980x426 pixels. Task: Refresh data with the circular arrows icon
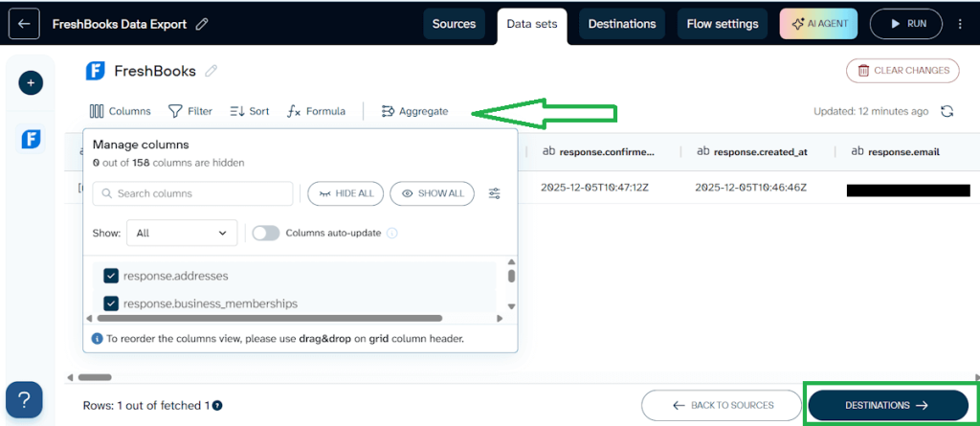pos(947,111)
